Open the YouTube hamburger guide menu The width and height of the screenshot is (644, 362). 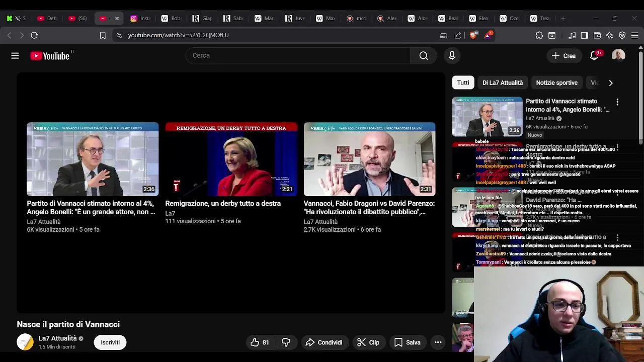15,56
